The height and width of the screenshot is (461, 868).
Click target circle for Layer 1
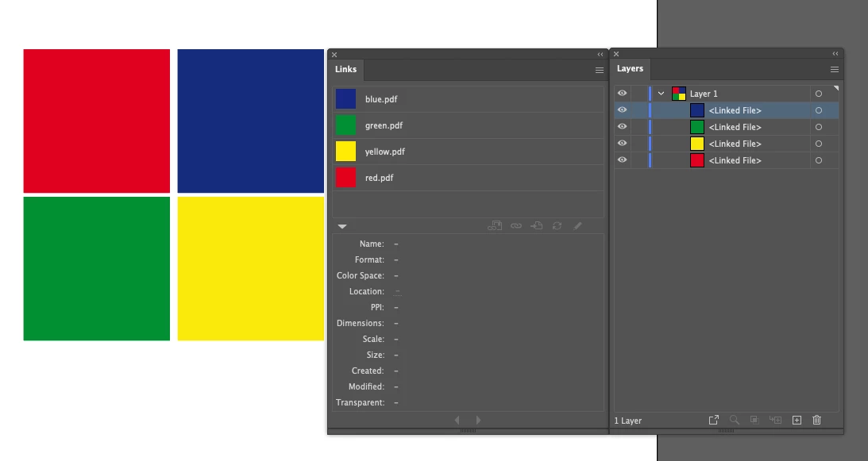pyautogui.click(x=819, y=94)
